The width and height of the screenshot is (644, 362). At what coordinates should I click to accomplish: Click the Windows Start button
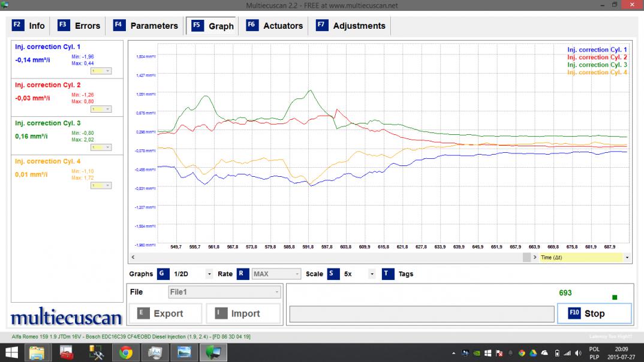11,352
